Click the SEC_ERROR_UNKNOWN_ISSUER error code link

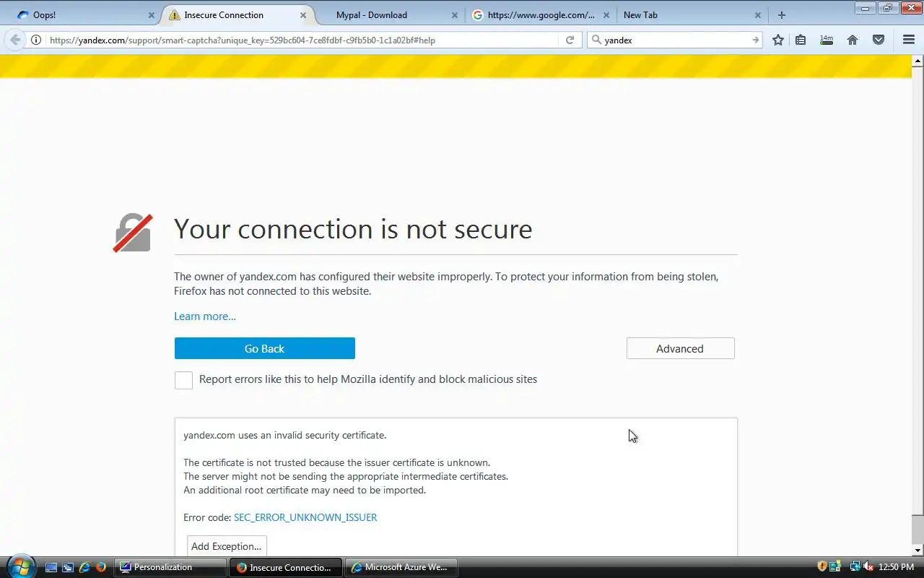click(305, 517)
